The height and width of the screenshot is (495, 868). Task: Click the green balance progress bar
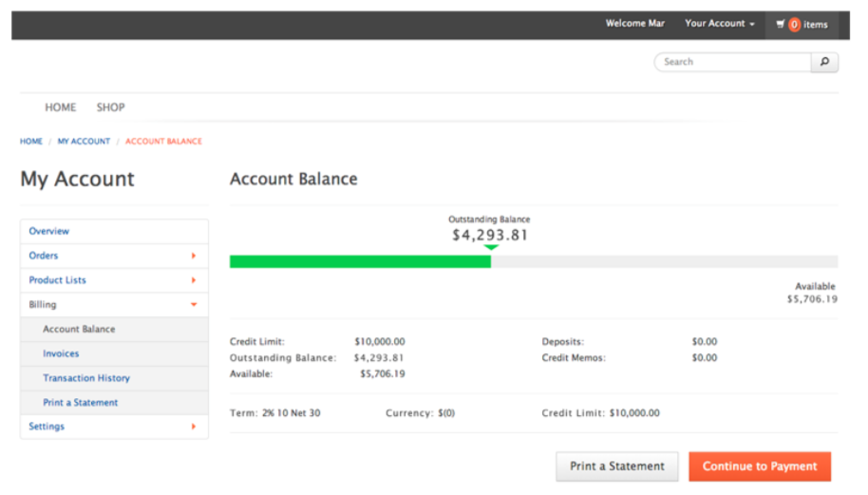(x=360, y=261)
